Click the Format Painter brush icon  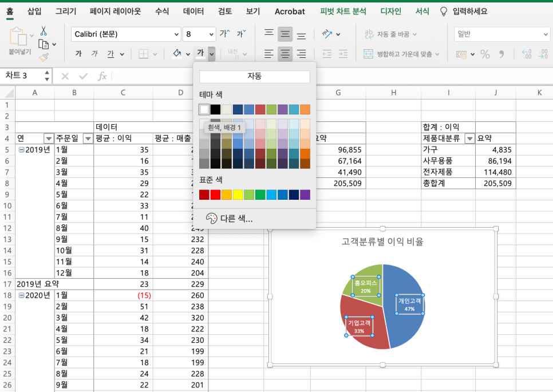pyautogui.click(x=44, y=57)
